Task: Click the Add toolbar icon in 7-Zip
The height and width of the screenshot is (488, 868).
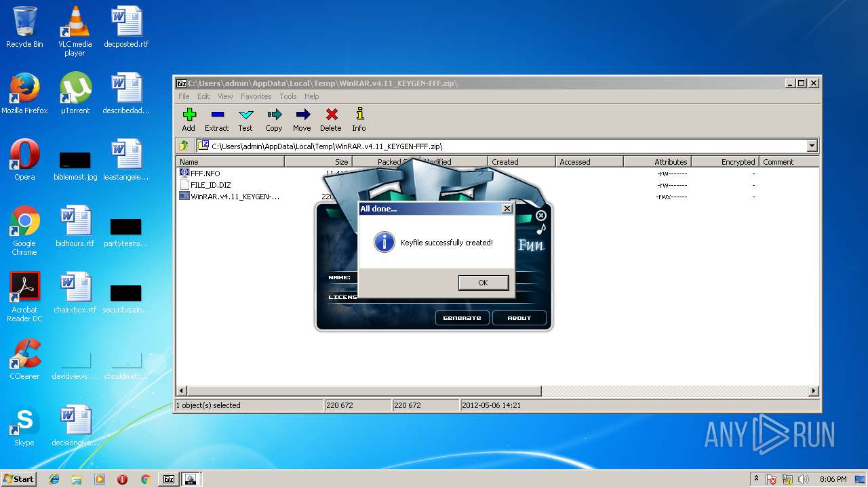Action: (189, 115)
